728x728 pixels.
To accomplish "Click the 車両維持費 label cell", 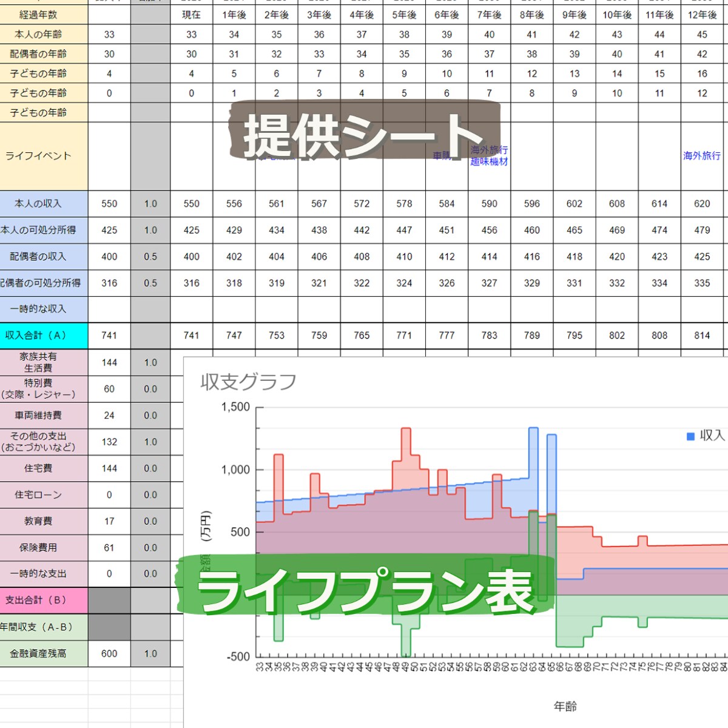I will coord(44,416).
